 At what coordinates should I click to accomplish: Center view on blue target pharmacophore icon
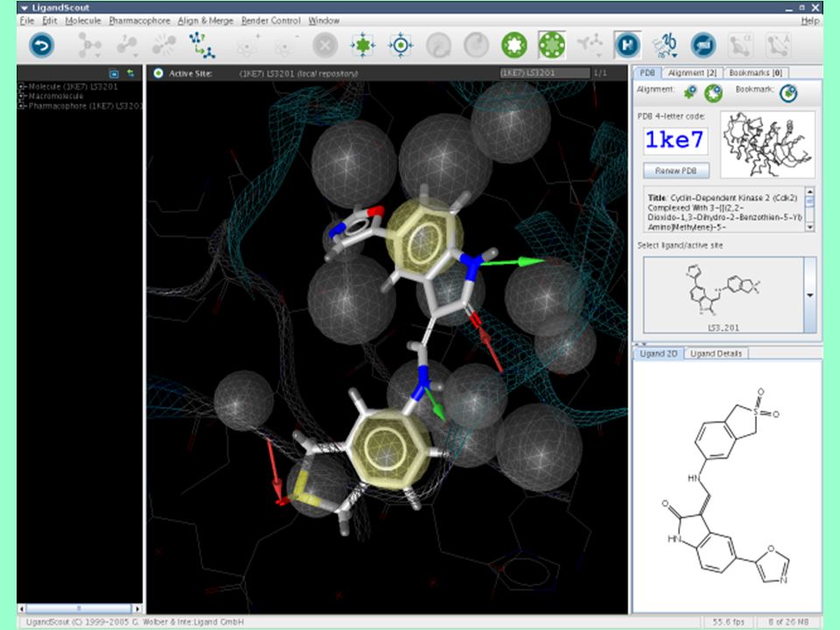(400, 45)
